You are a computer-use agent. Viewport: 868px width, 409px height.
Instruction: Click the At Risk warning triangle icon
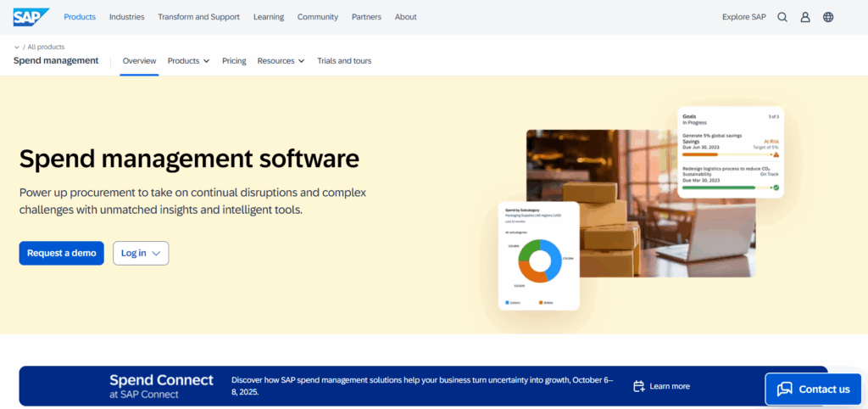click(776, 154)
